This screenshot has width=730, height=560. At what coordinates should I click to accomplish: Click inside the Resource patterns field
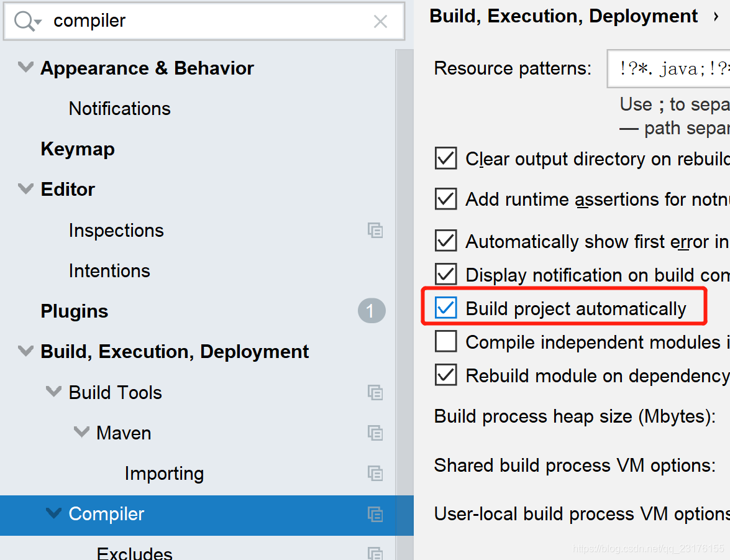pos(668,68)
